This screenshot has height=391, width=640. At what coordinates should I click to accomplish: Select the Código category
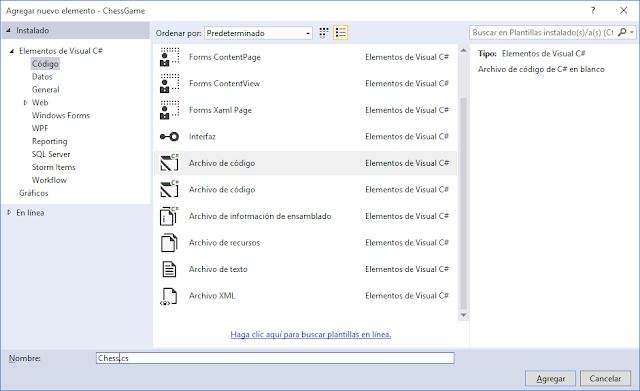click(45, 64)
